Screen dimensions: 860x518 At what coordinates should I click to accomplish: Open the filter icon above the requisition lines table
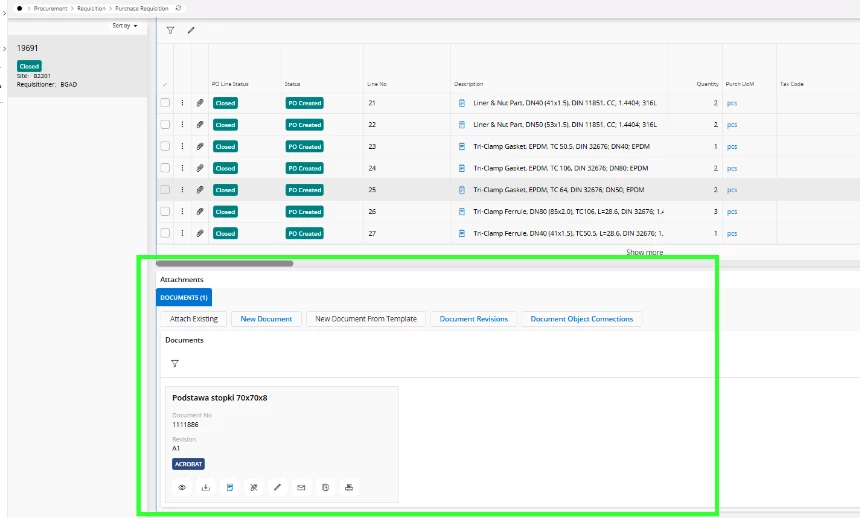click(171, 31)
